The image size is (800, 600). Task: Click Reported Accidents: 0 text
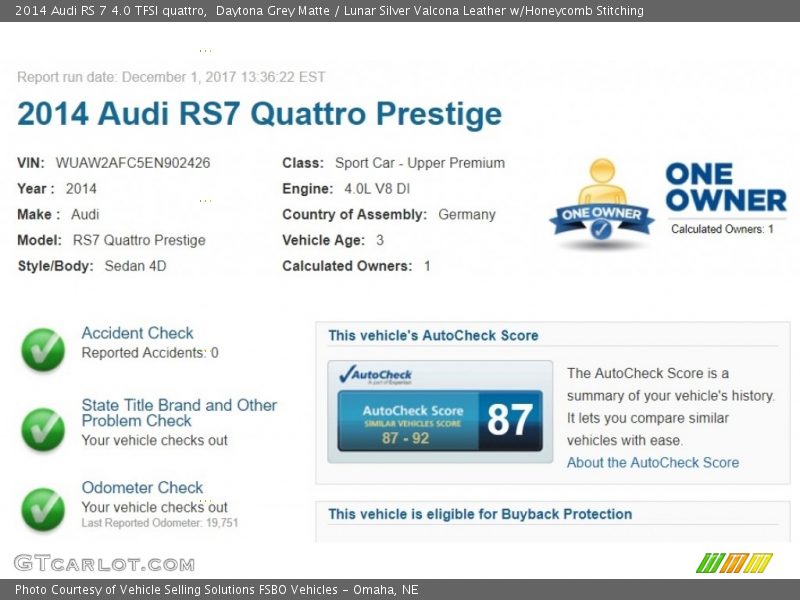point(150,353)
